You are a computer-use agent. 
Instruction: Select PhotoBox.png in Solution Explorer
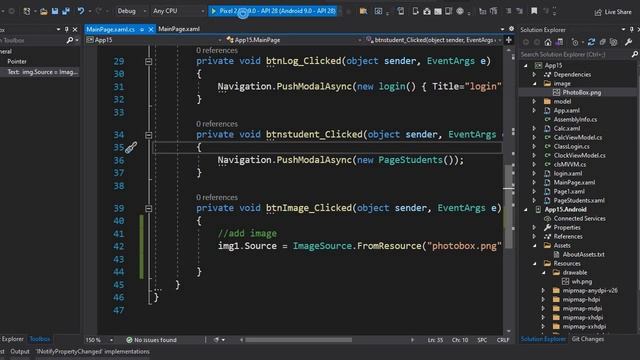coord(581,93)
